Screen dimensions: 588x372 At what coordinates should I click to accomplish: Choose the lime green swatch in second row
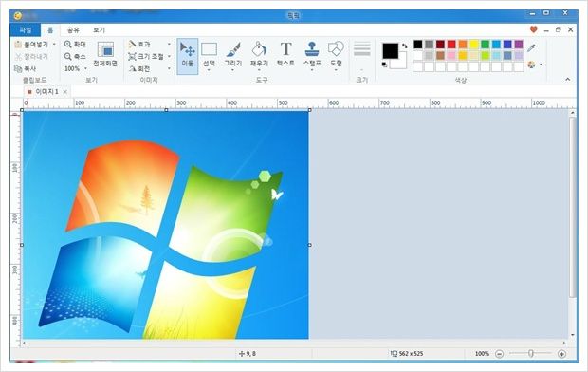pos(486,56)
